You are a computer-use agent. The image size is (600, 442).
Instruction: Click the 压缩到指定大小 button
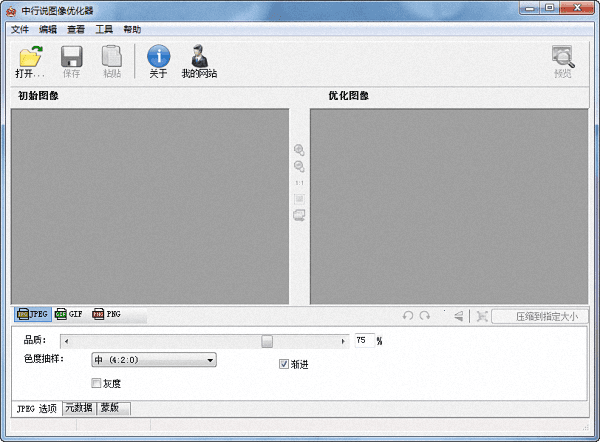[x=540, y=316]
